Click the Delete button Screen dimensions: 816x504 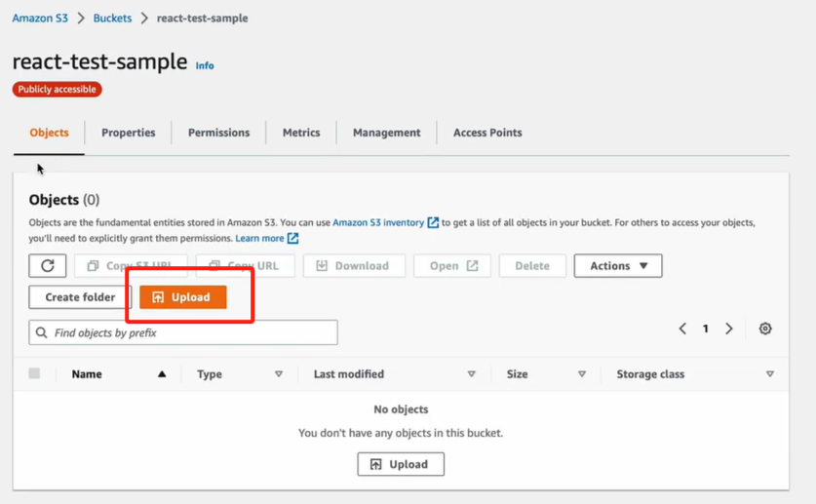[532, 266]
